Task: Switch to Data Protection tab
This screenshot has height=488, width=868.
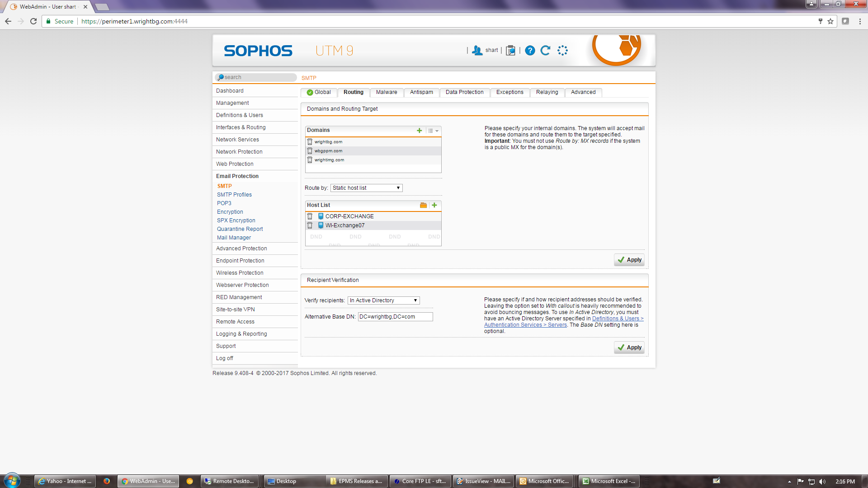Action: [x=464, y=92]
